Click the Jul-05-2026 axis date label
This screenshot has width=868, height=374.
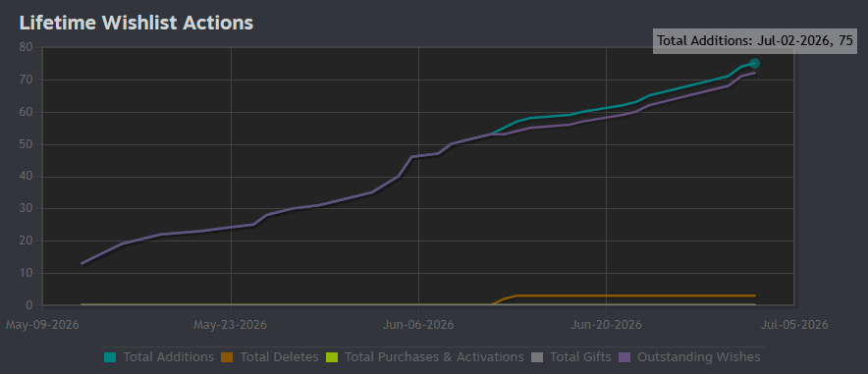coord(794,325)
